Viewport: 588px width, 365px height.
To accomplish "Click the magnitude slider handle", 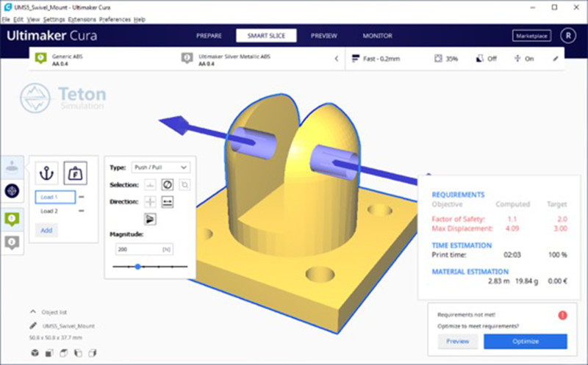I will coord(137,267).
